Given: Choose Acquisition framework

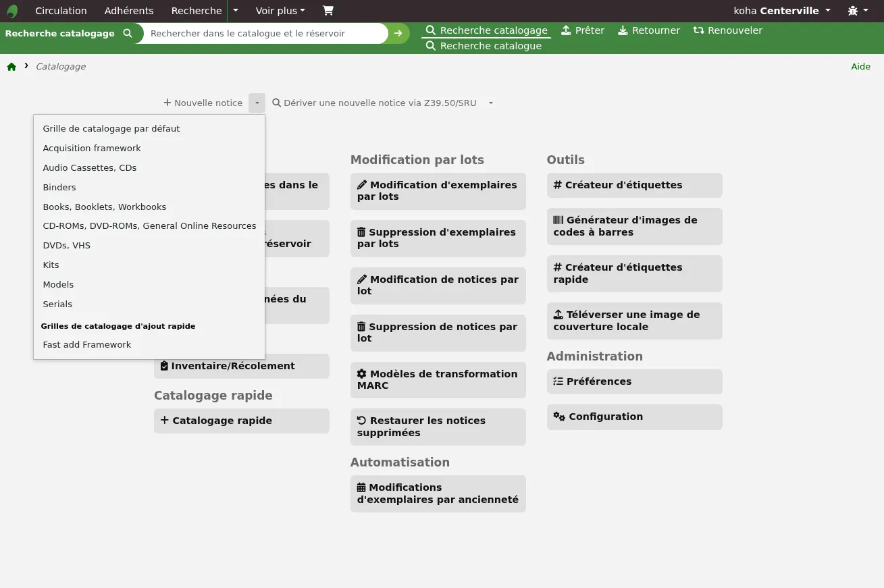Looking at the screenshot, I should [149, 148].
